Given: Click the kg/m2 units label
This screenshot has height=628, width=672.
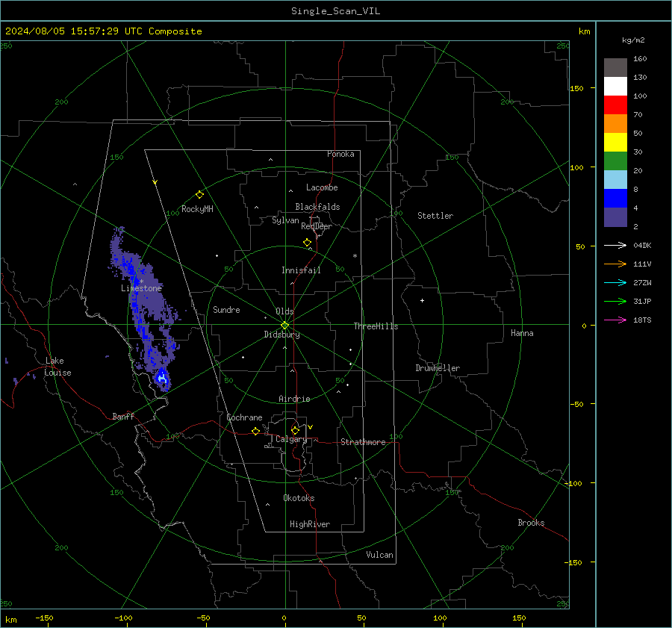Looking at the screenshot, I should click(633, 40).
